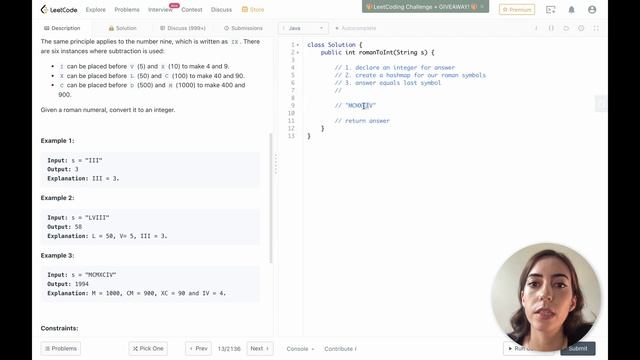This screenshot has height=360, width=640.
Task: Click the Example 1 heading
Action: (x=58, y=141)
